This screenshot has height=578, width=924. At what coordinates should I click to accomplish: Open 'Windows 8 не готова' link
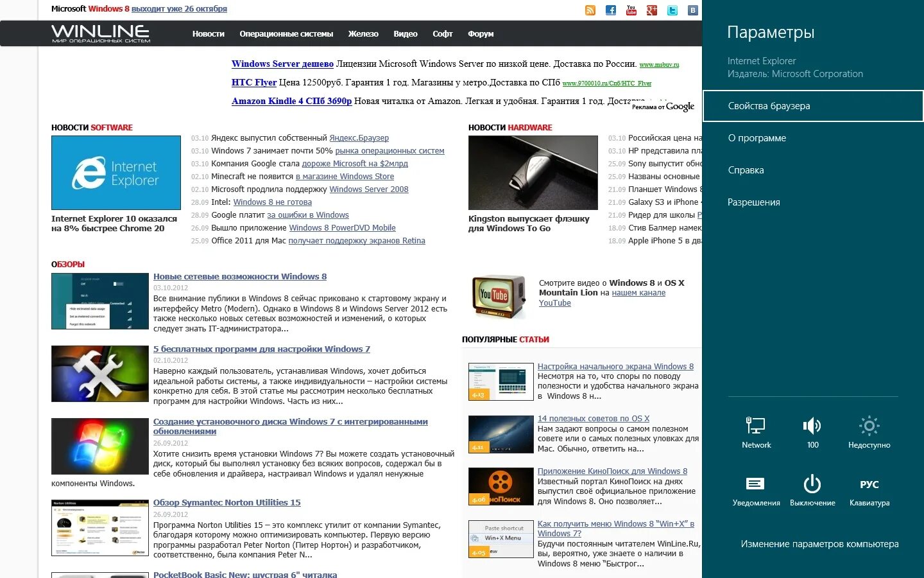[273, 202]
